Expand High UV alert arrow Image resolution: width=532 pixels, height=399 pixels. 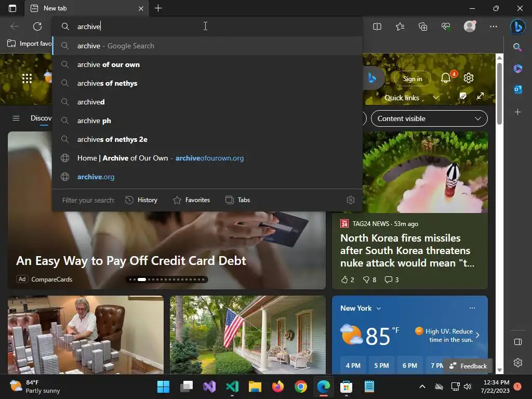click(477, 335)
